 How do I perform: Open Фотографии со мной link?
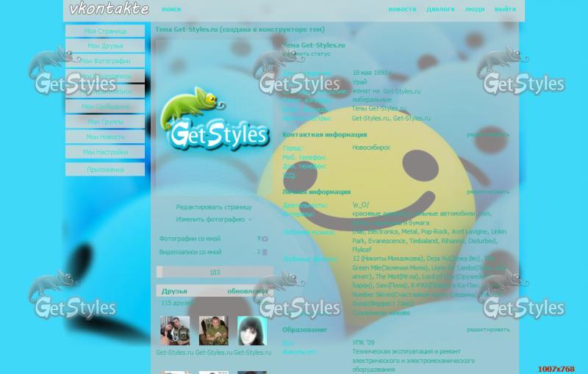(190, 238)
